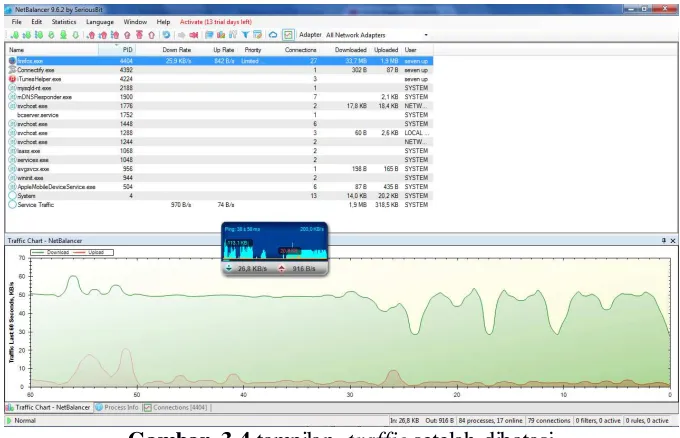Click the blue circular reset arrow icon
Screen dimensions: 680x438
point(166,35)
